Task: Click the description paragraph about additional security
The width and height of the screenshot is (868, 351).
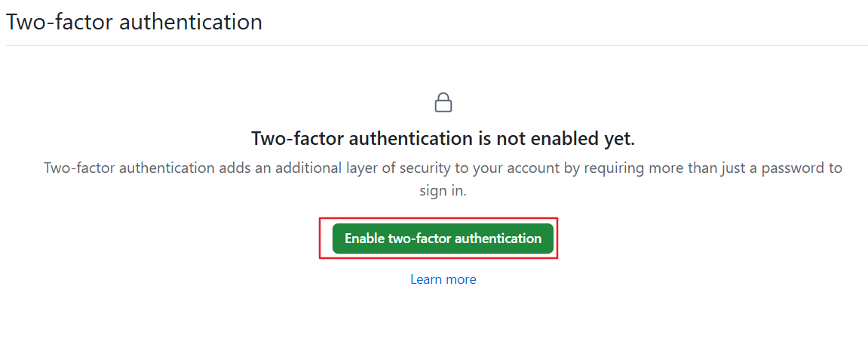Action: click(x=443, y=168)
